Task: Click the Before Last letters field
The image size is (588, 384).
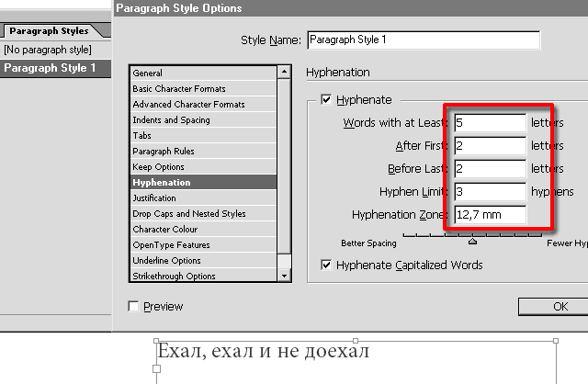Action: pyautogui.click(x=490, y=169)
